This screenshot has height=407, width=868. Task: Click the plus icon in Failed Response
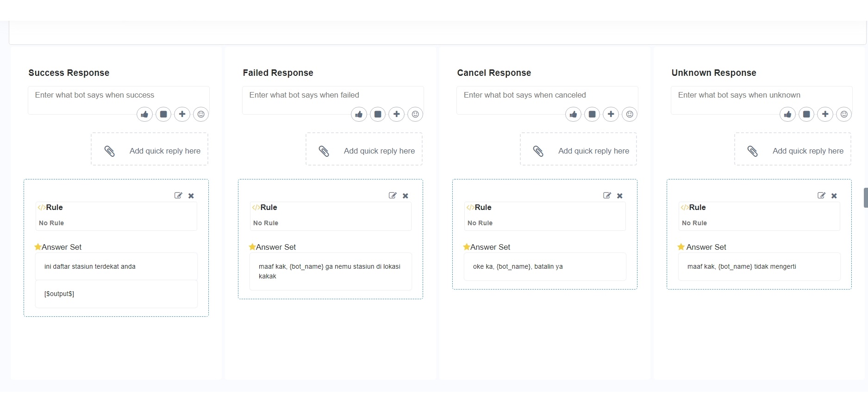(x=396, y=114)
